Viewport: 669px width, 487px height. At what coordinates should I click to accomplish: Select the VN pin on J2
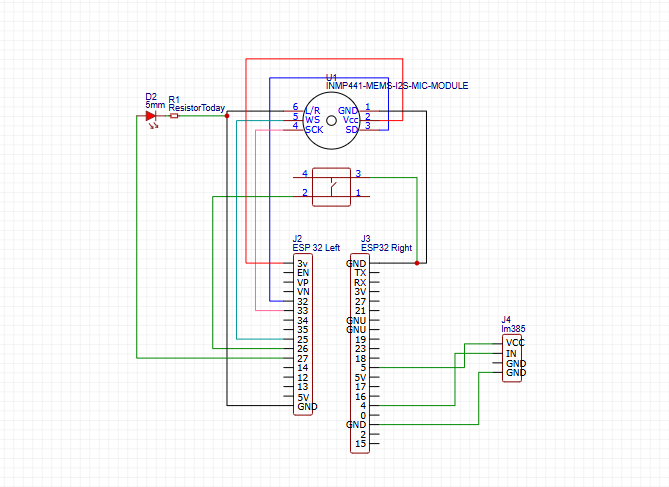[303, 292]
